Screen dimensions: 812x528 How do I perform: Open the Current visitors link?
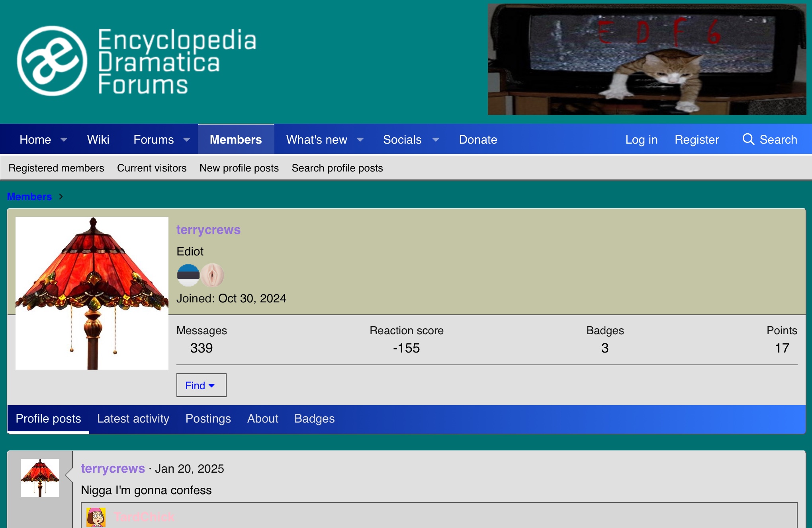pyautogui.click(x=152, y=168)
